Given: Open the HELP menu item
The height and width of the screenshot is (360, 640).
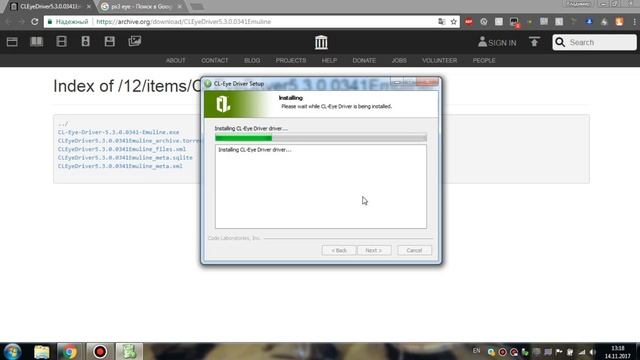Looking at the screenshot, I should point(329,60).
